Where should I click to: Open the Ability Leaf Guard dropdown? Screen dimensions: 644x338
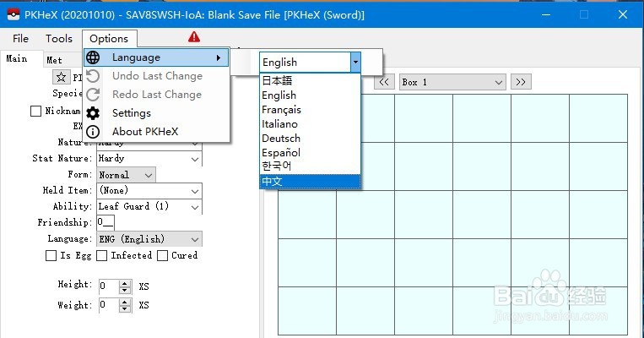click(x=149, y=206)
